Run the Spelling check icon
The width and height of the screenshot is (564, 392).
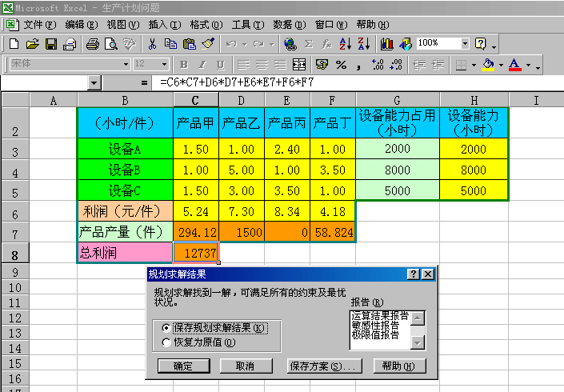(130, 44)
